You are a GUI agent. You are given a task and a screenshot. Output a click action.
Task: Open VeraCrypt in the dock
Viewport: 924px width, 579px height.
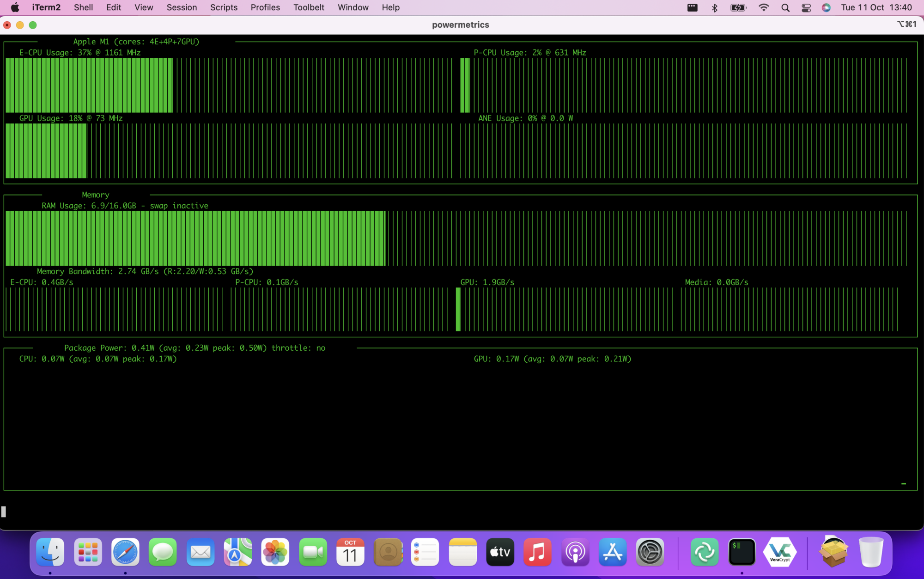(780, 552)
